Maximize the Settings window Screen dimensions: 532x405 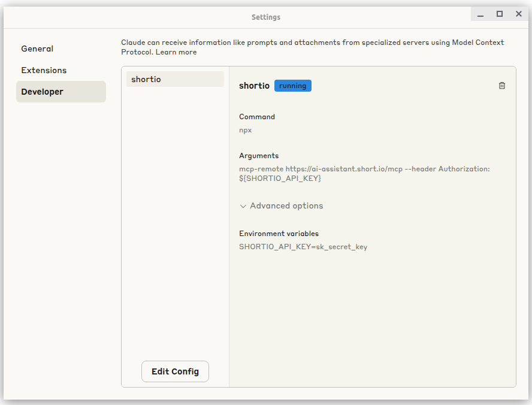499,14
